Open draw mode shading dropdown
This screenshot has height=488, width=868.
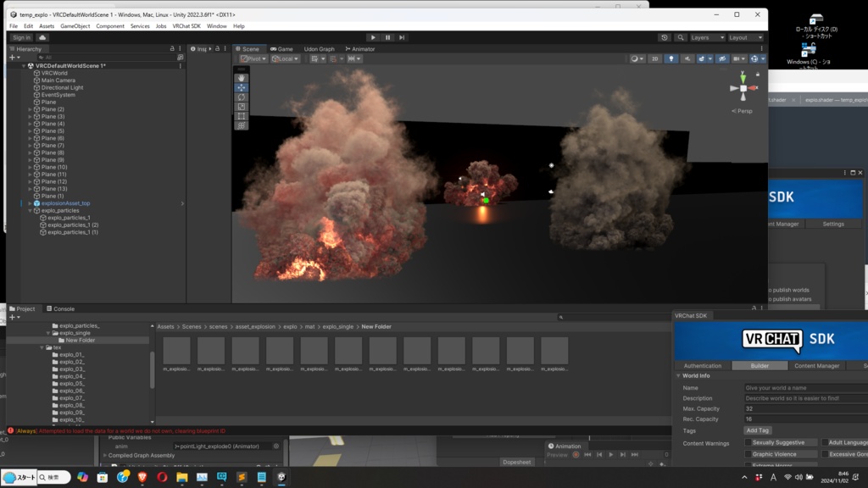pyautogui.click(x=637, y=58)
